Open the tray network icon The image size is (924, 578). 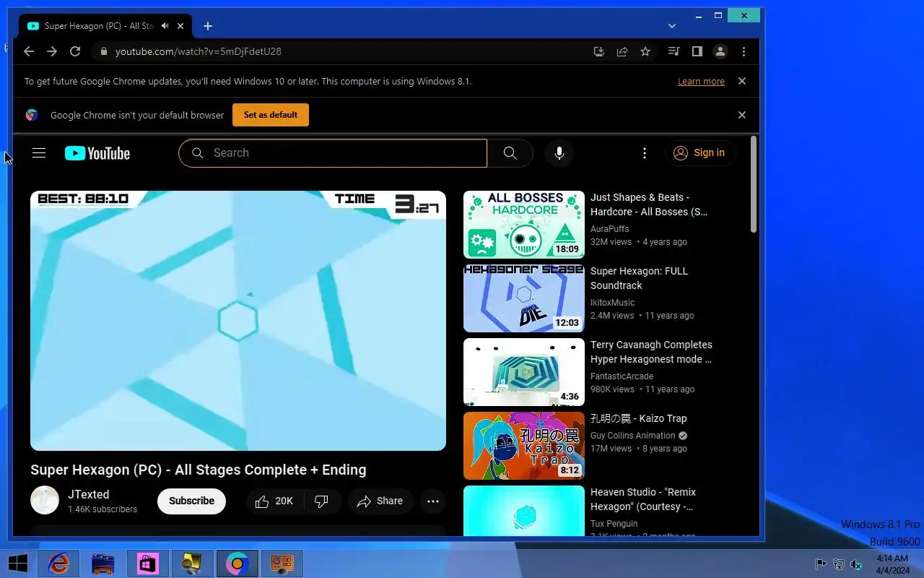[x=839, y=564]
